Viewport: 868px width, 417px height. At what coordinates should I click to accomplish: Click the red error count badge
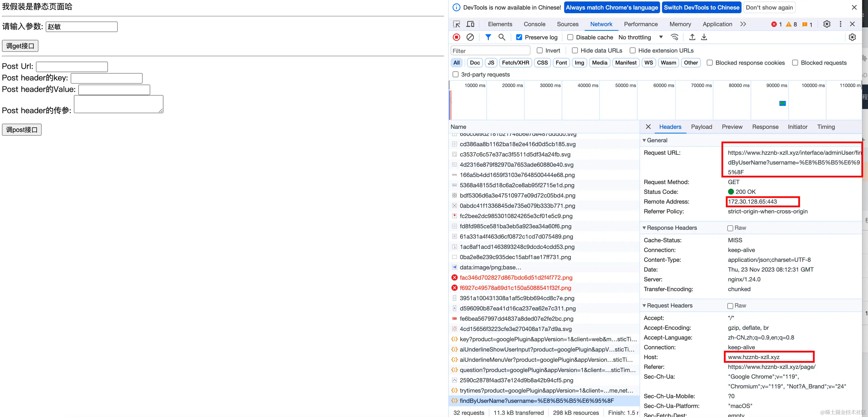click(x=776, y=24)
